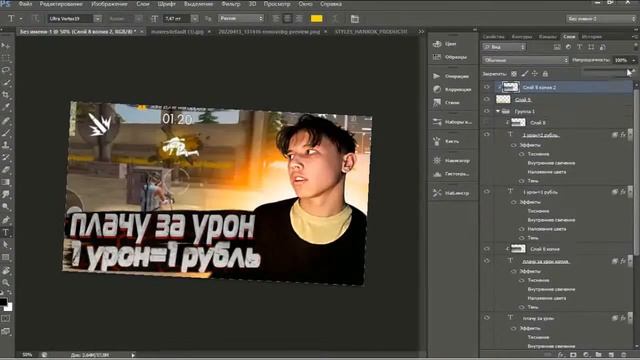Viewport: 640px width, 360px height.
Task: Select the Rectangular Marquee tool
Action: (6, 58)
